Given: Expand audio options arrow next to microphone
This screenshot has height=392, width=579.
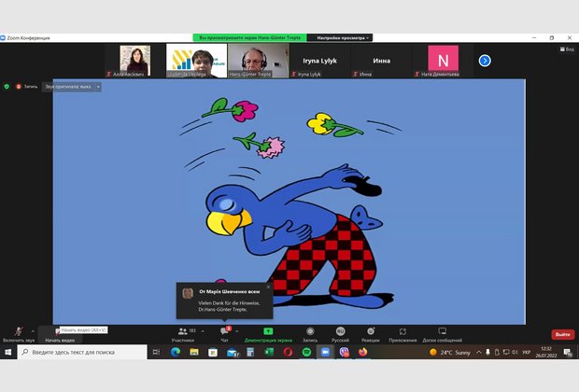Looking at the screenshot, I should click(34, 330).
